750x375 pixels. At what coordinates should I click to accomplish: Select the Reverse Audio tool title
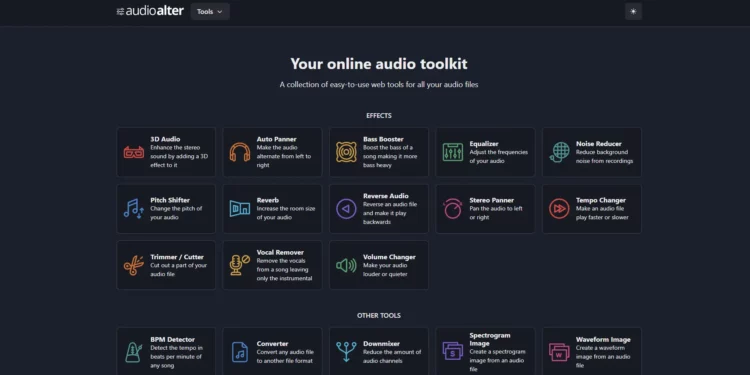click(x=386, y=196)
